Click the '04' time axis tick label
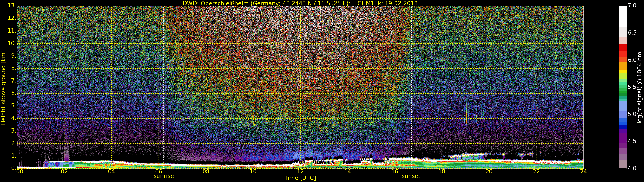 111,172
